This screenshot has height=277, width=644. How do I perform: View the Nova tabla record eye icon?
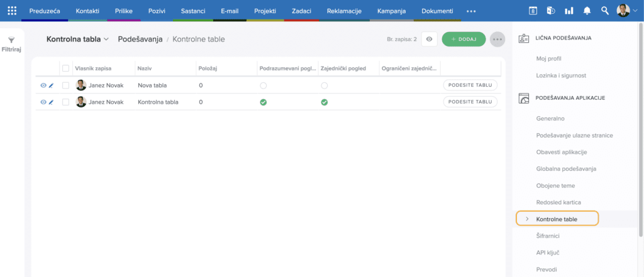click(43, 85)
